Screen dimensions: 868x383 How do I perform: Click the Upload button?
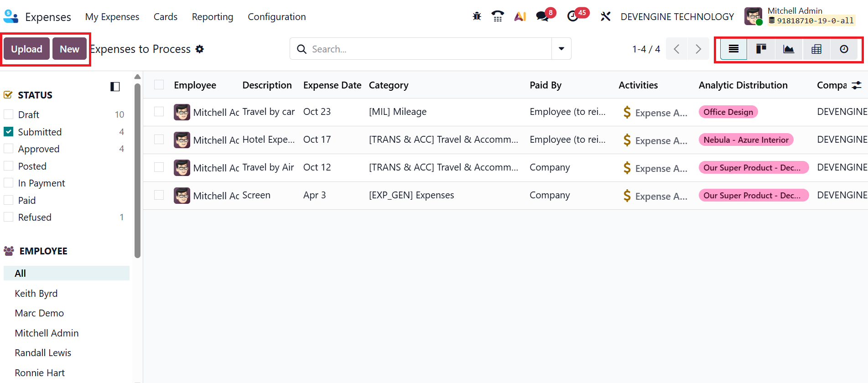pos(26,49)
